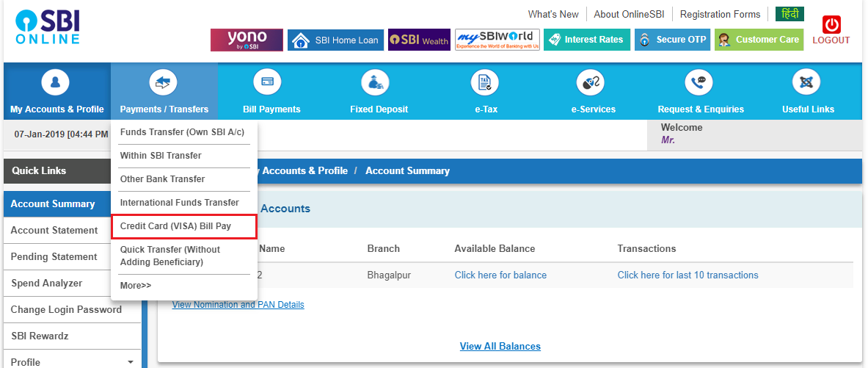Screen dimensions: 868x368
Task: Expand the Profile dropdown arrow
Action: [131, 362]
